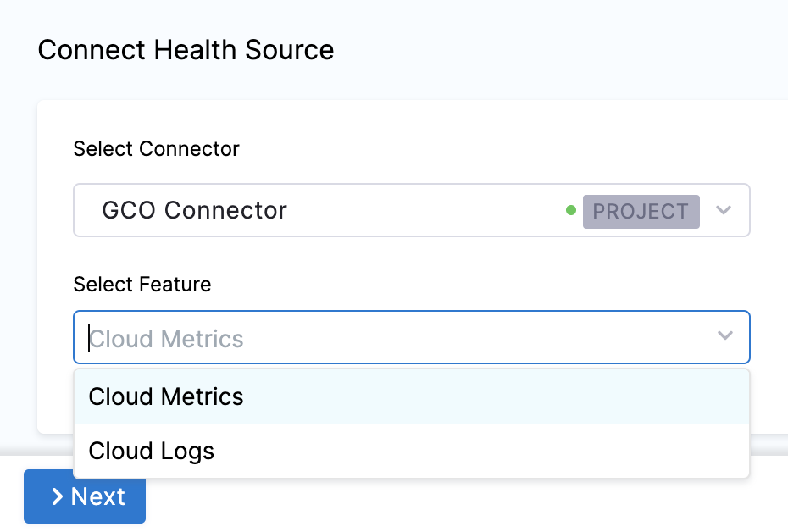Click blank area right of Connect Health Source
Screen dimensions: 788x532
[x=551, y=50]
